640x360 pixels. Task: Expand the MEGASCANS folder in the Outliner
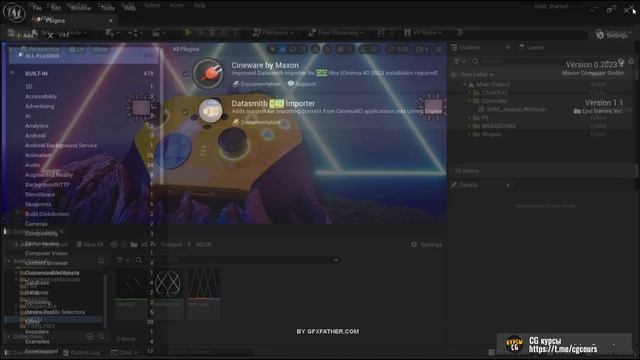tap(470, 126)
